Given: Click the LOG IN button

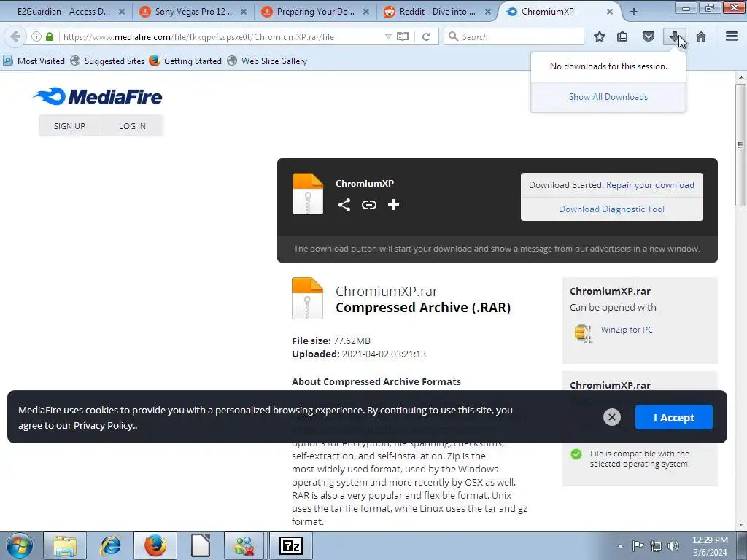Looking at the screenshot, I should click(x=133, y=126).
